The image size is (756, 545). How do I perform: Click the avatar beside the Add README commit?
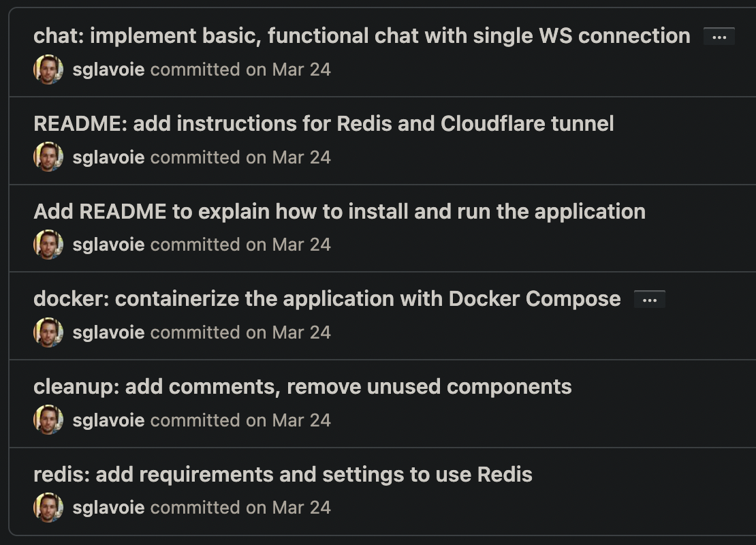(46, 244)
